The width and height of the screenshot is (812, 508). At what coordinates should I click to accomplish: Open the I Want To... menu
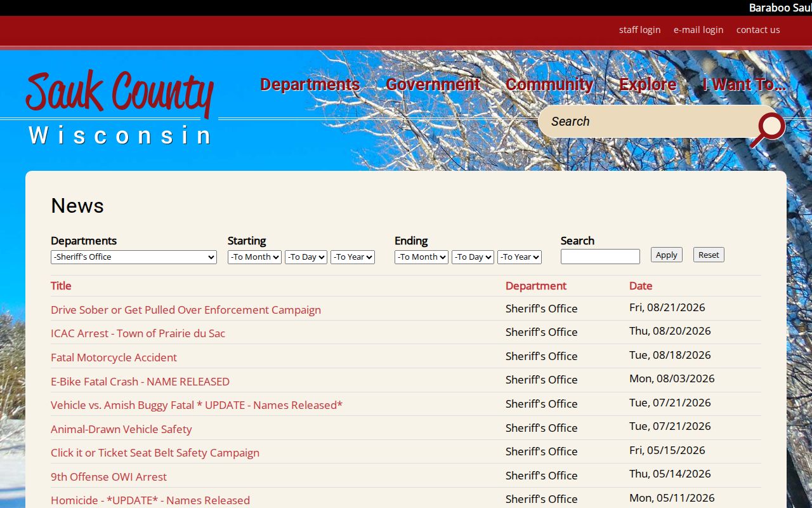(744, 84)
